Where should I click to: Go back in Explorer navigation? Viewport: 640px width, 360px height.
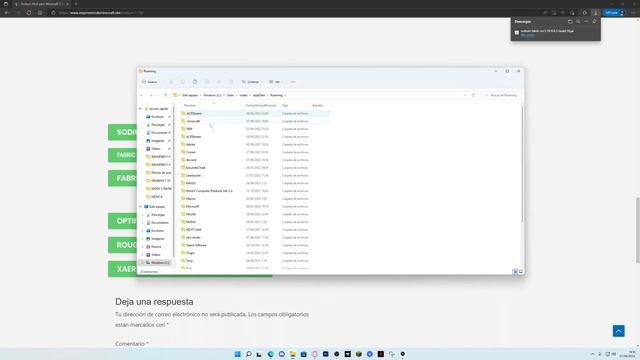[x=142, y=95]
